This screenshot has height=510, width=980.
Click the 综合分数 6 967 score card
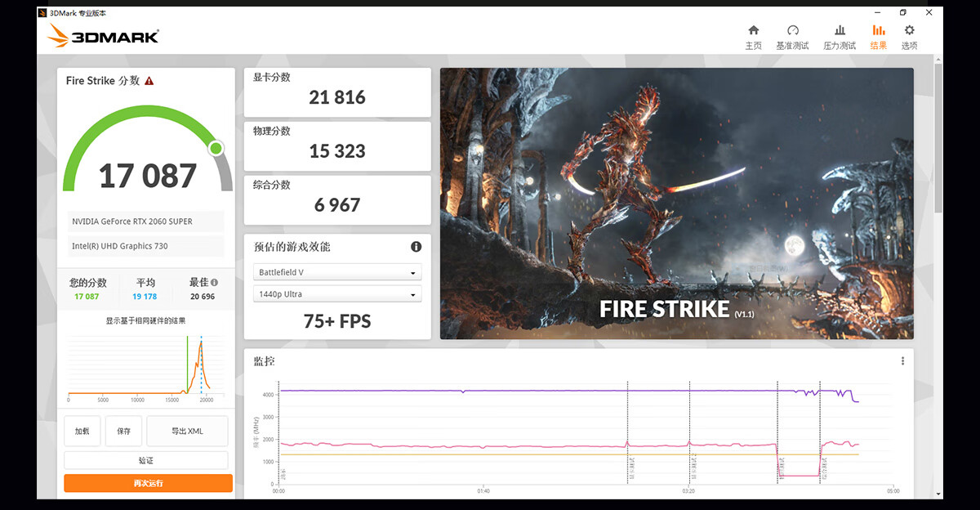pos(337,199)
